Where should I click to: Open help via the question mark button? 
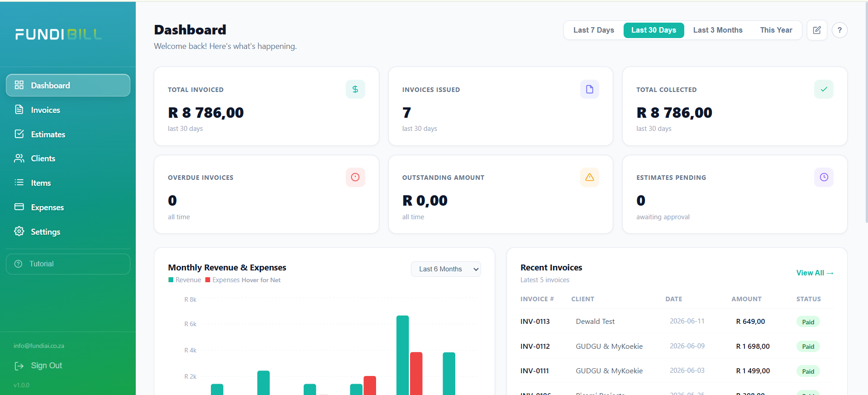(x=839, y=30)
